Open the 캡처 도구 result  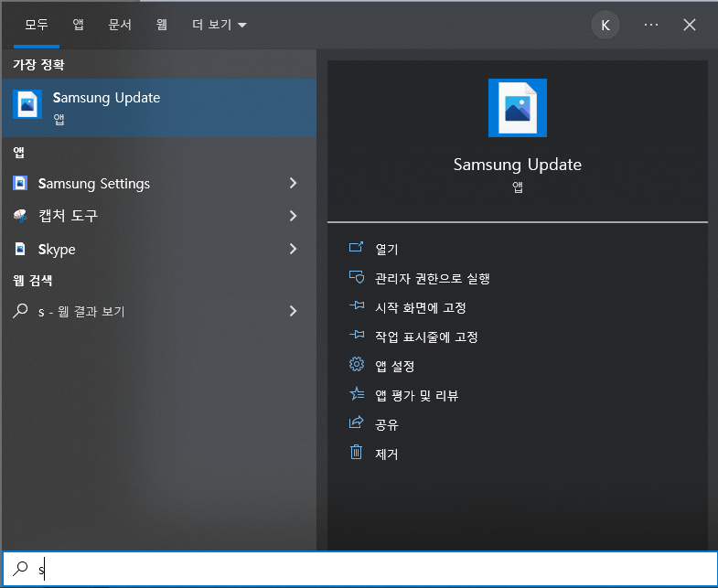coord(159,216)
